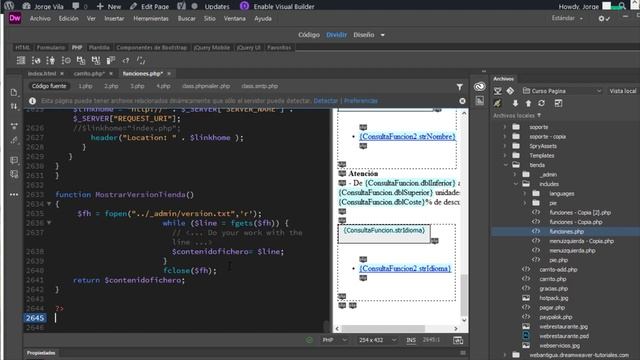The width and height of the screenshot is (640, 360).
Task: Click the info icon in the notification bar
Action: point(32,101)
